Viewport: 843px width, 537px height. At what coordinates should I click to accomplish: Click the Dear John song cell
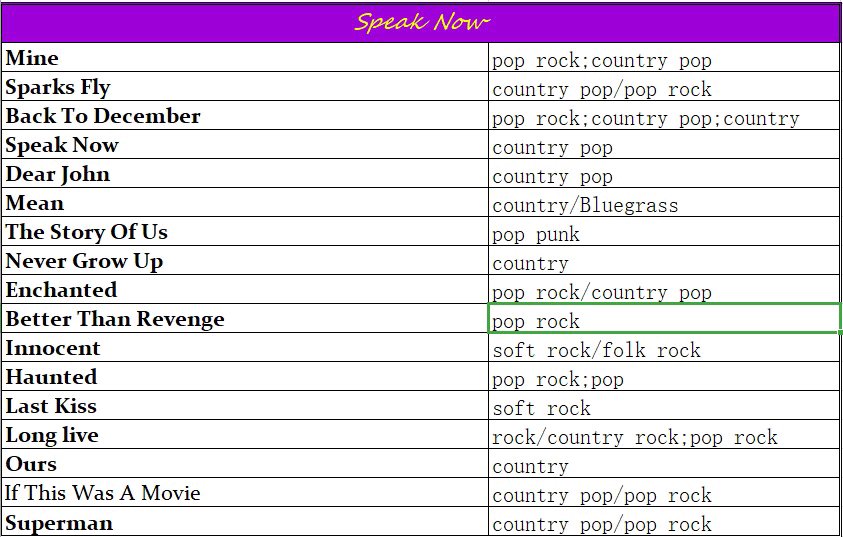point(245,173)
